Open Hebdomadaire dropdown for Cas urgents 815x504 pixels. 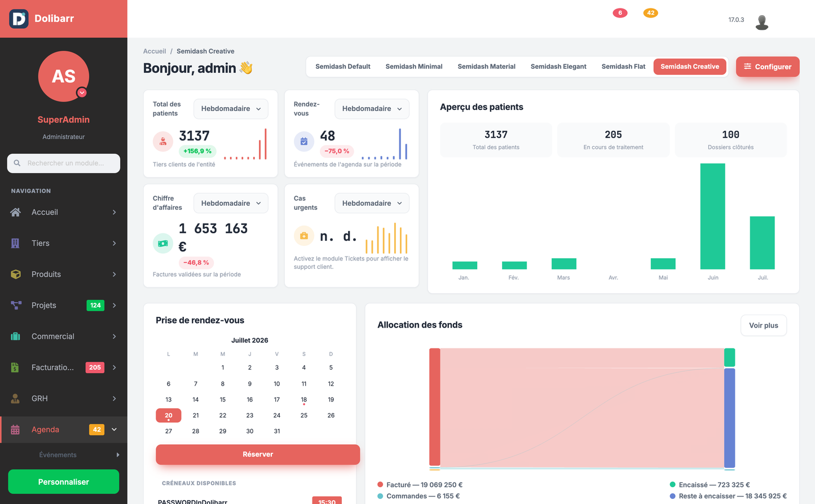(372, 204)
